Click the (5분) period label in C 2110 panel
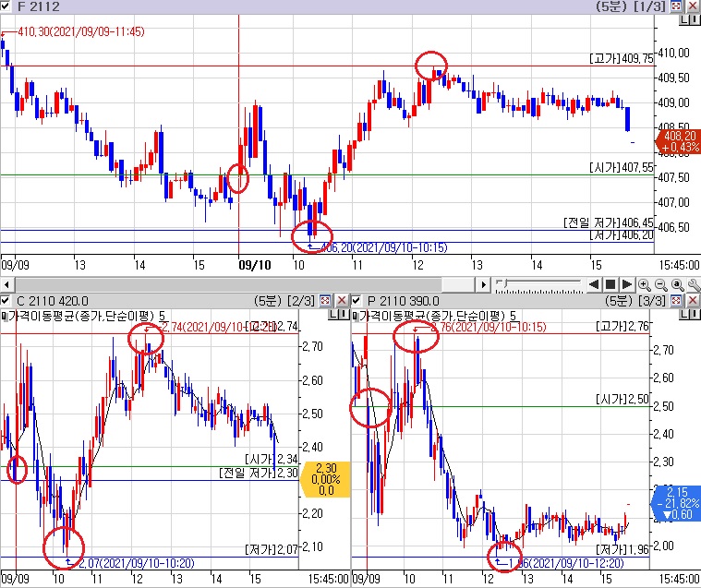701x588 pixels. 267,301
